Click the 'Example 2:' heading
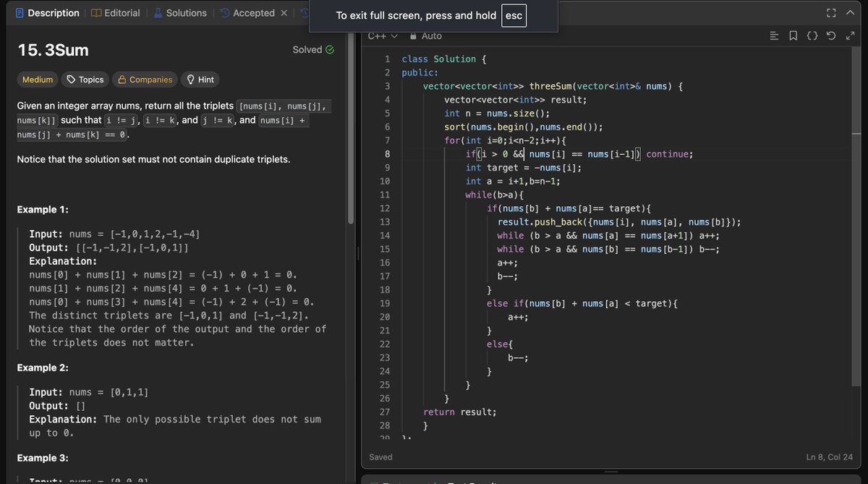Screen dimensions: 868x484 pos(43,368)
